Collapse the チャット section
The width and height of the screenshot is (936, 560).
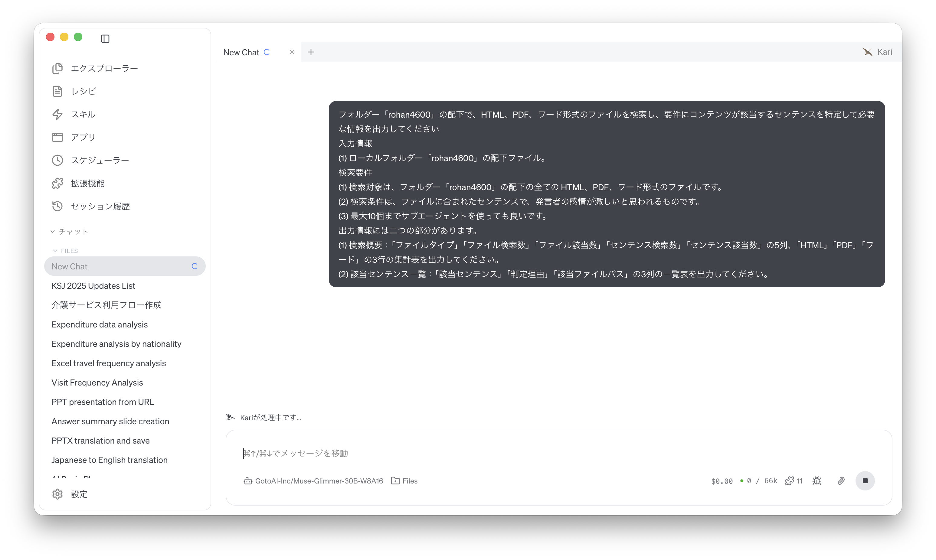[70, 231]
